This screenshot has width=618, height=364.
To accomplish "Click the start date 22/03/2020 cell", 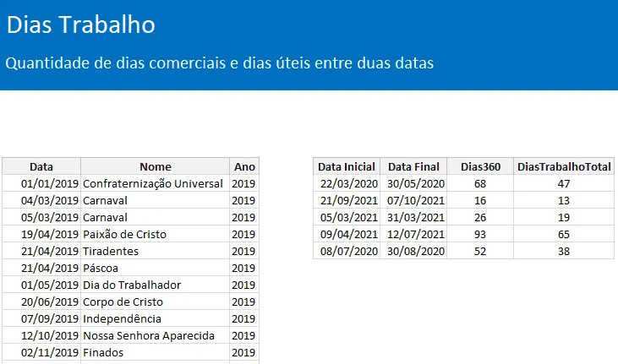I will [347, 183].
